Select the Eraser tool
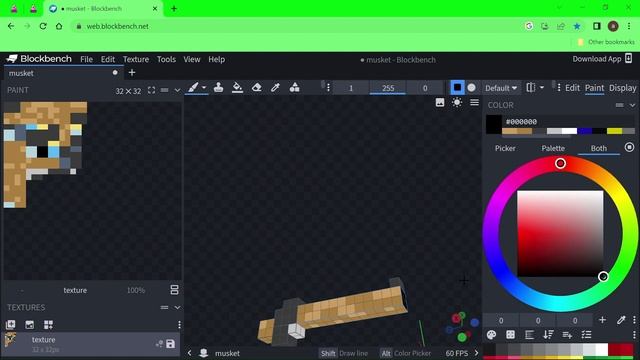Image resolution: width=640 pixels, height=360 pixels. tap(256, 87)
